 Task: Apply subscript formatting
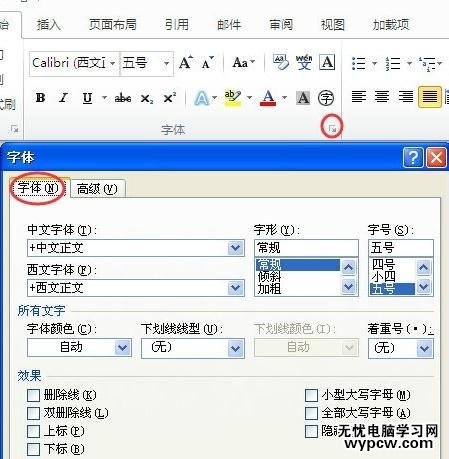tap(147, 98)
